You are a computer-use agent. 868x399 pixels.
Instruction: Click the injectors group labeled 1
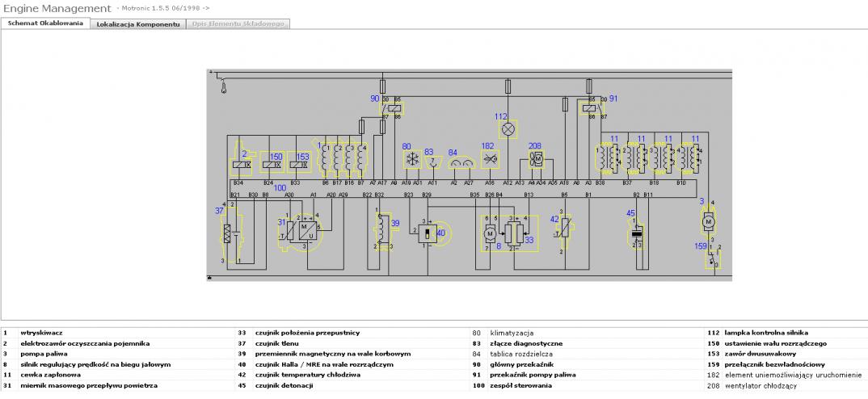[340, 158]
